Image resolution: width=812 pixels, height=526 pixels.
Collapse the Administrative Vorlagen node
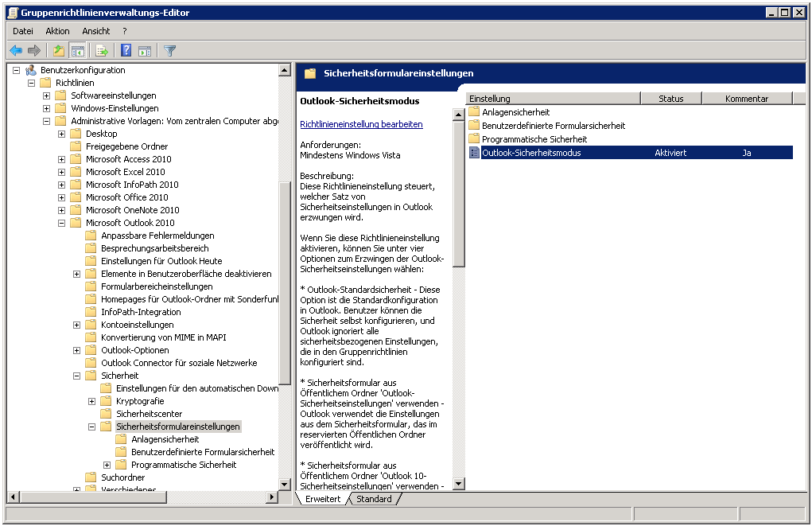(x=47, y=121)
